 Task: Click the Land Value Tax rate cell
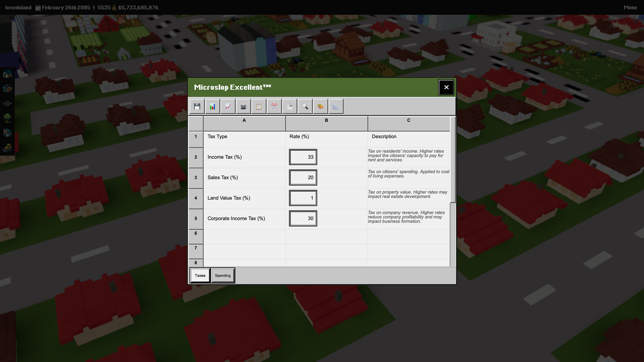pyautogui.click(x=303, y=198)
